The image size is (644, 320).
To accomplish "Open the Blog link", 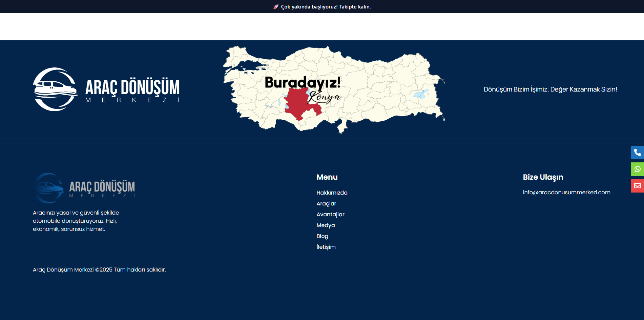I will coord(322,236).
